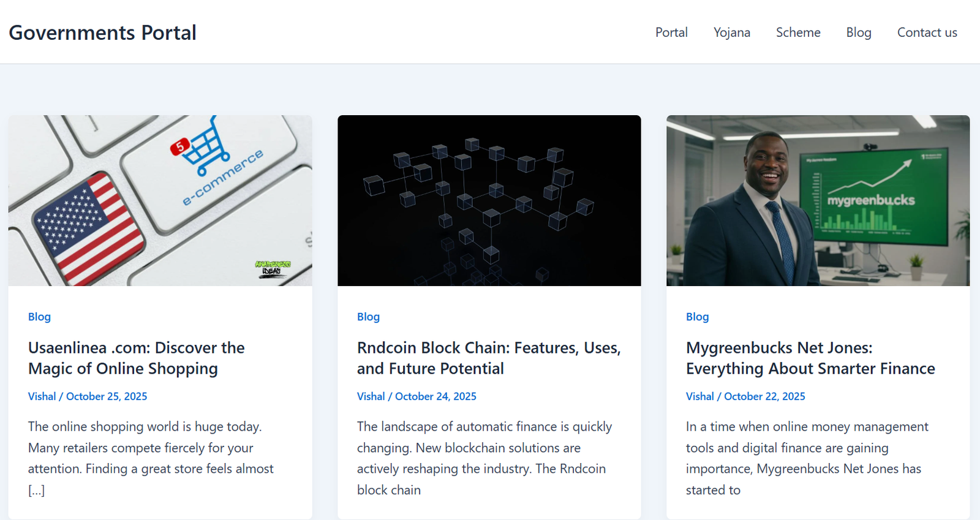Open author Vishal on the October 22 post

(699, 396)
